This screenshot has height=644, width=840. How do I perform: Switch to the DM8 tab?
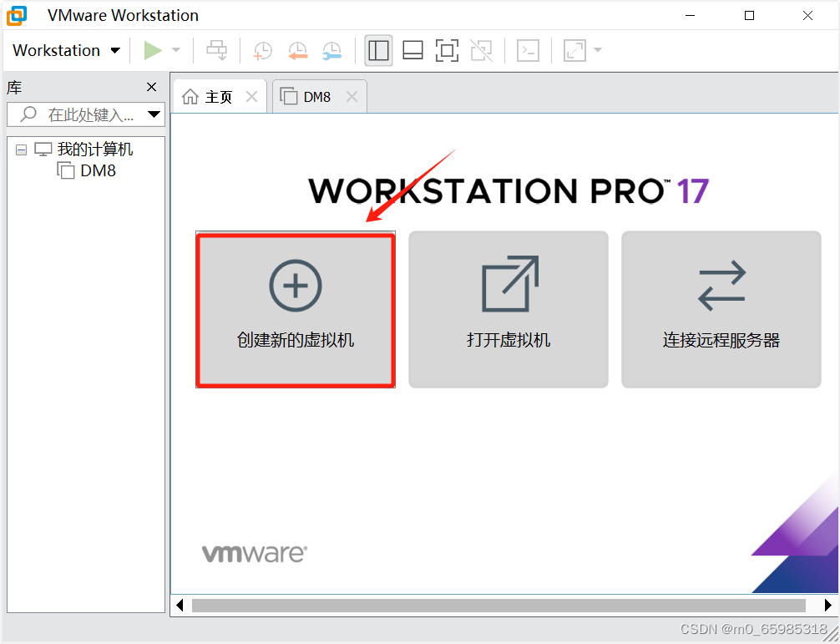pos(317,97)
